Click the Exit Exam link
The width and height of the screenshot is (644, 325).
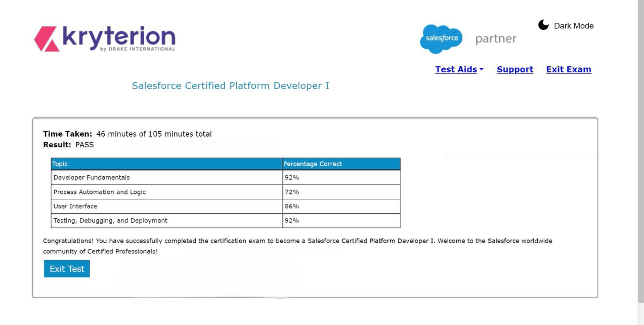point(568,69)
